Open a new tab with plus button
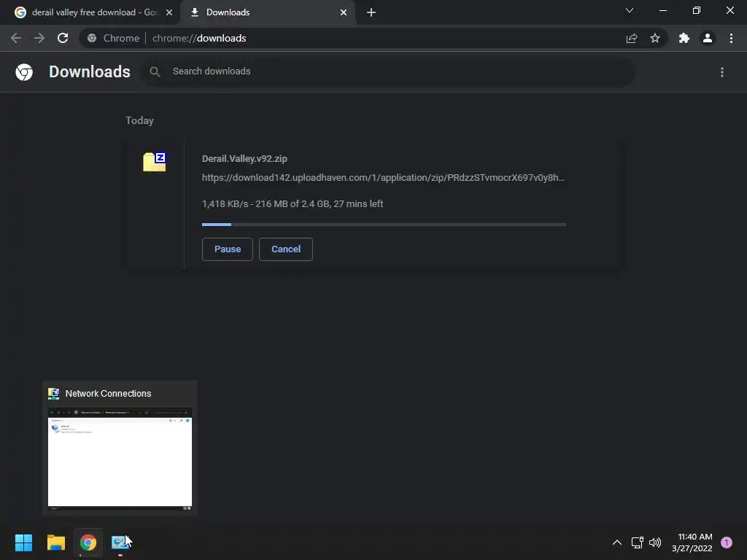Viewport: 747px width, 560px height. pyautogui.click(x=371, y=12)
